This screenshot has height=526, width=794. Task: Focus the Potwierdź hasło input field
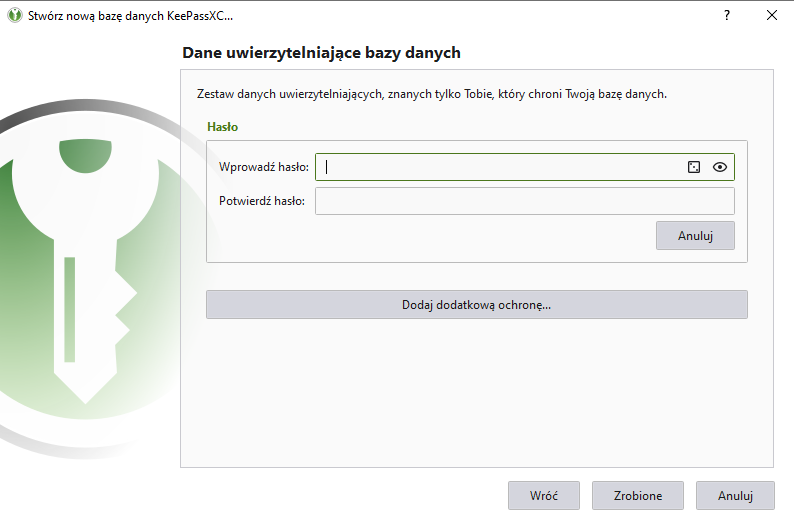tap(525, 201)
